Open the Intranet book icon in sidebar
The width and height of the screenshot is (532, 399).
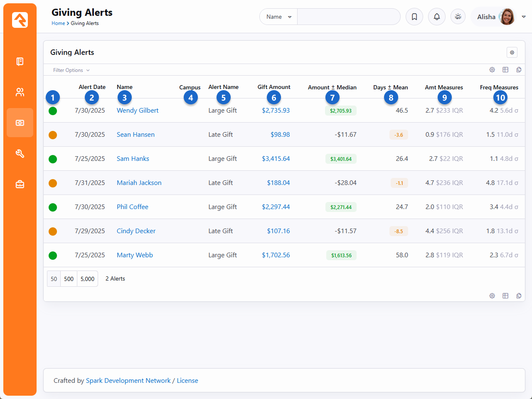[20, 62]
